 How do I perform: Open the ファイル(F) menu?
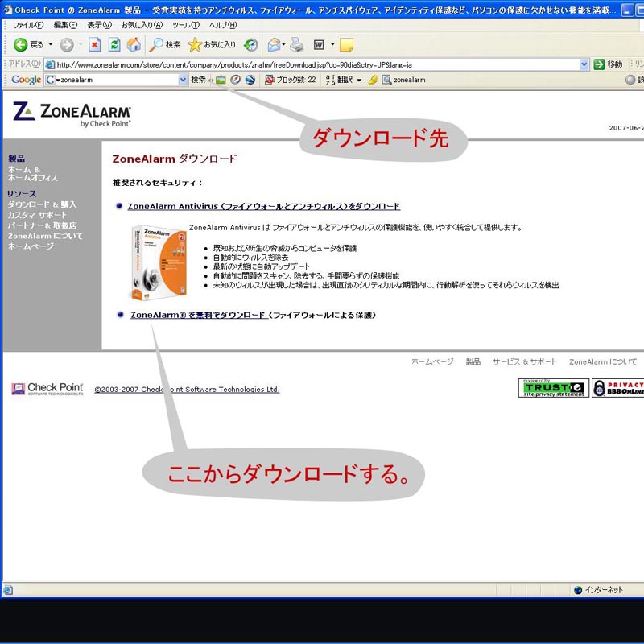click(28, 25)
